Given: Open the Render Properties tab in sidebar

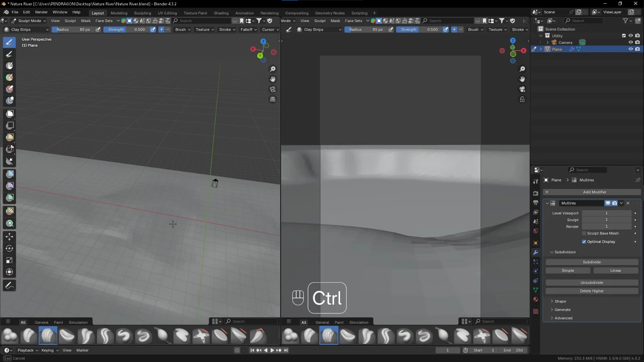Looking at the screenshot, I should pos(536,193).
